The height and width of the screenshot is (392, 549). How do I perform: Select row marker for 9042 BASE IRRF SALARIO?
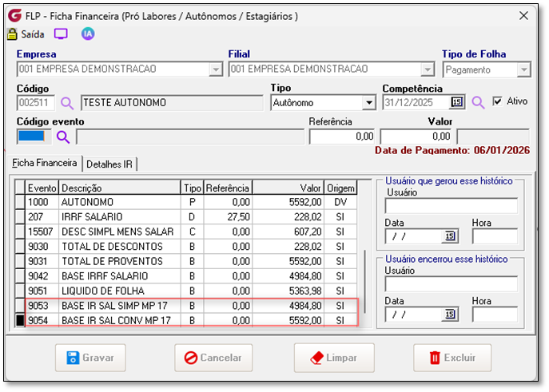20,276
